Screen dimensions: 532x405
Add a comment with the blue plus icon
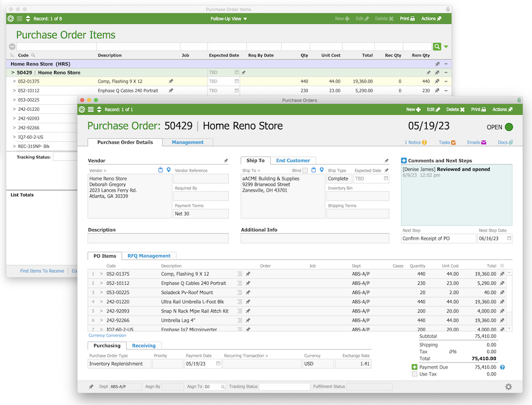[x=404, y=160]
